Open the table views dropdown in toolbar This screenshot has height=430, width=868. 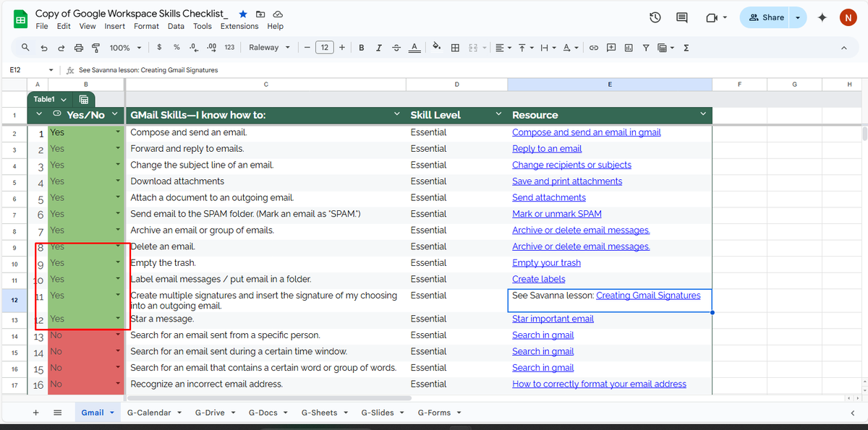(x=665, y=48)
